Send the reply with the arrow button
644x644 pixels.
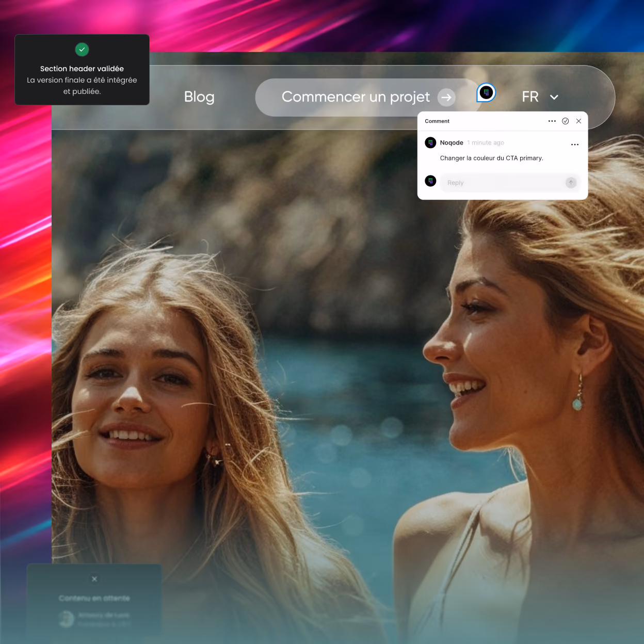pos(571,183)
